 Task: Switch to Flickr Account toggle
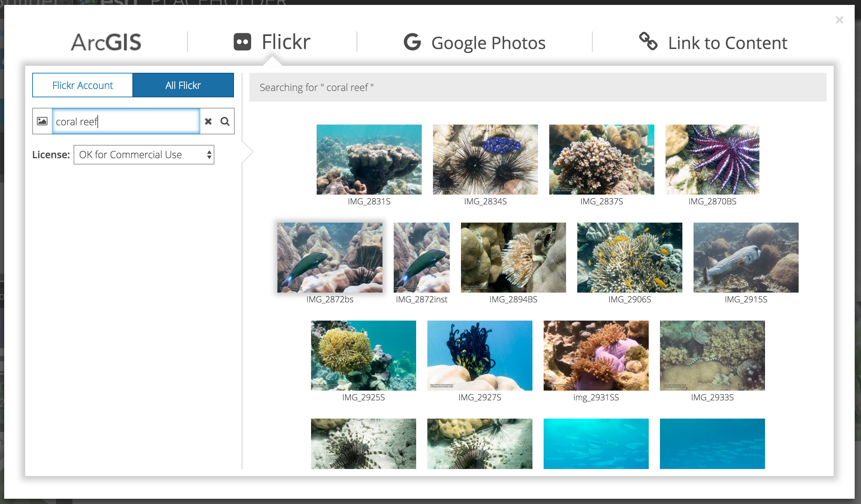point(83,85)
